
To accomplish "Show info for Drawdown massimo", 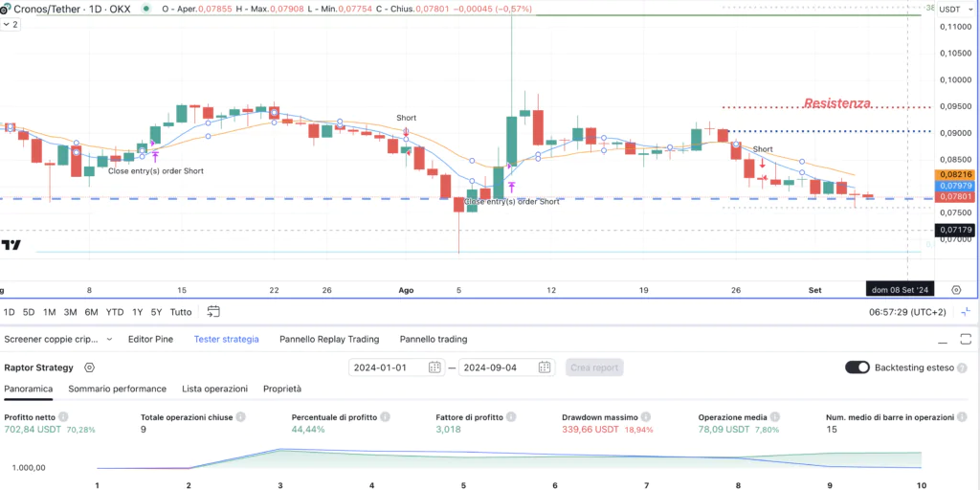I will (646, 417).
